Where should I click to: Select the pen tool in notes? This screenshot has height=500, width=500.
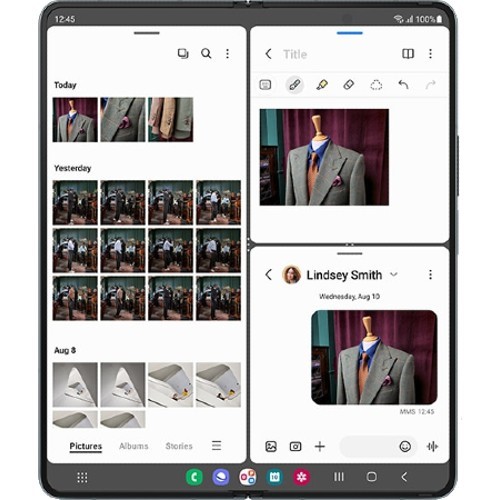pyautogui.click(x=295, y=85)
